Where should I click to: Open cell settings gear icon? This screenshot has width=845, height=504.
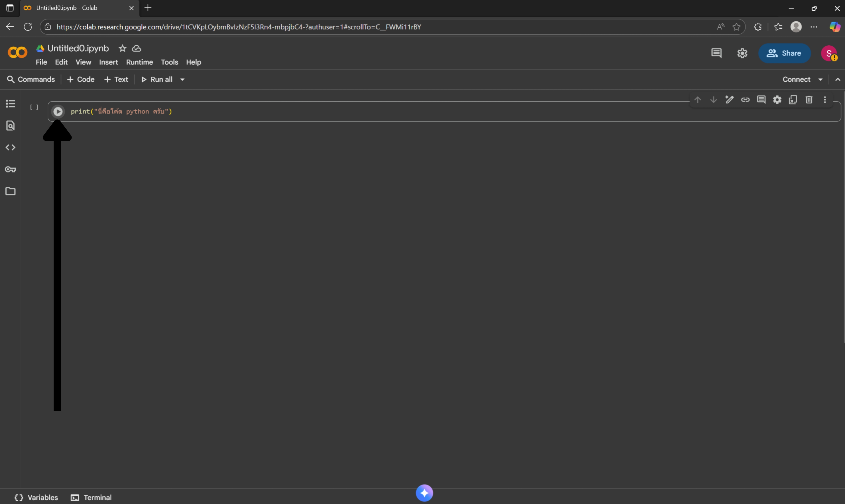coord(777,100)
